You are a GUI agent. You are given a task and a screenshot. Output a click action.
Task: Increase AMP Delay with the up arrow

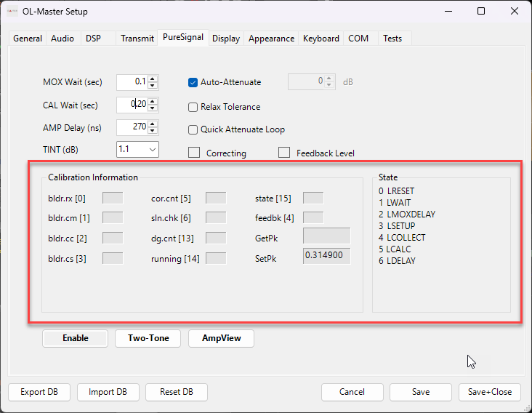click(x=153, y=124)
